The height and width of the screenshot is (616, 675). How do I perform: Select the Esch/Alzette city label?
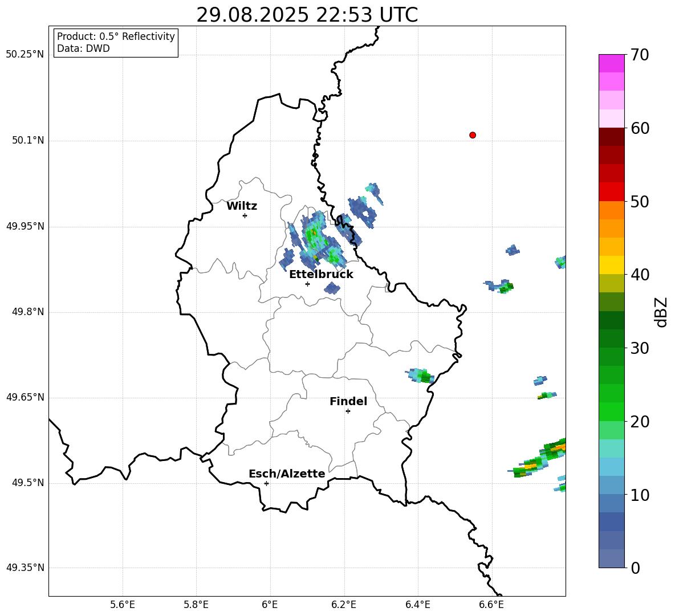[x=287, y=474]
